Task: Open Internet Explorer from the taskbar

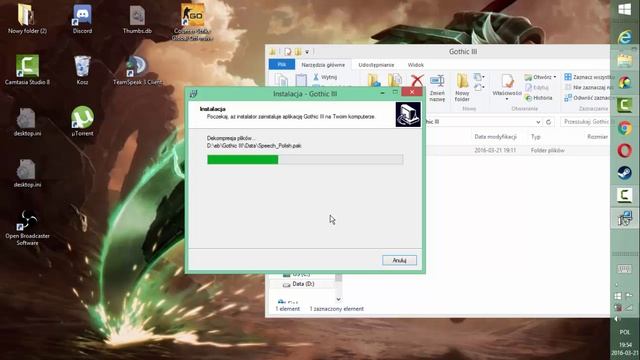Action: point(624,38)
